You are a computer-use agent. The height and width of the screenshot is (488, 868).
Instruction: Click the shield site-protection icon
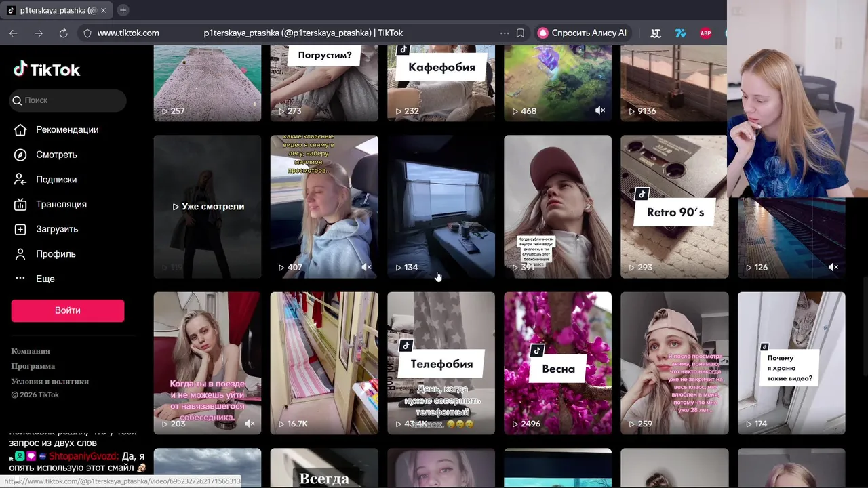pos(87,33)
